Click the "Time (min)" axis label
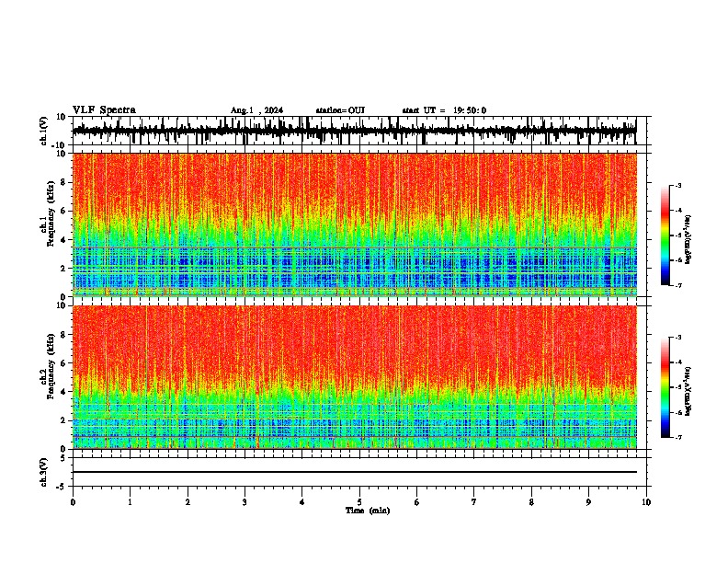Screen dimensions: 728x563 [x=368, y=511]
